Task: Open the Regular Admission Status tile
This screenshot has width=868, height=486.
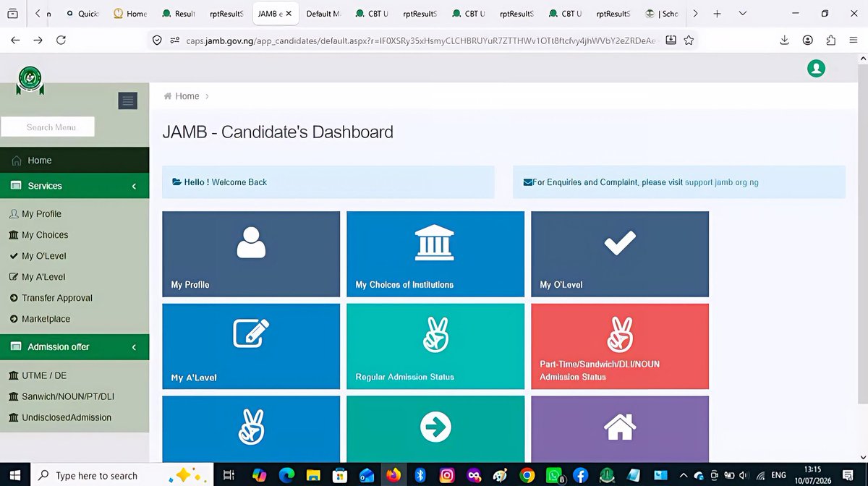Action: pos(435,346)
